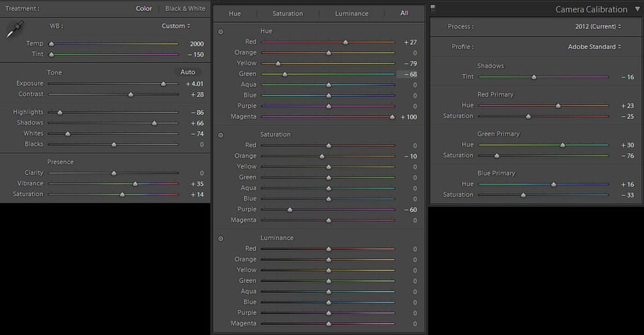
Task: Click the Saturation Purple value -60
Action: click(x=411, y=209)
